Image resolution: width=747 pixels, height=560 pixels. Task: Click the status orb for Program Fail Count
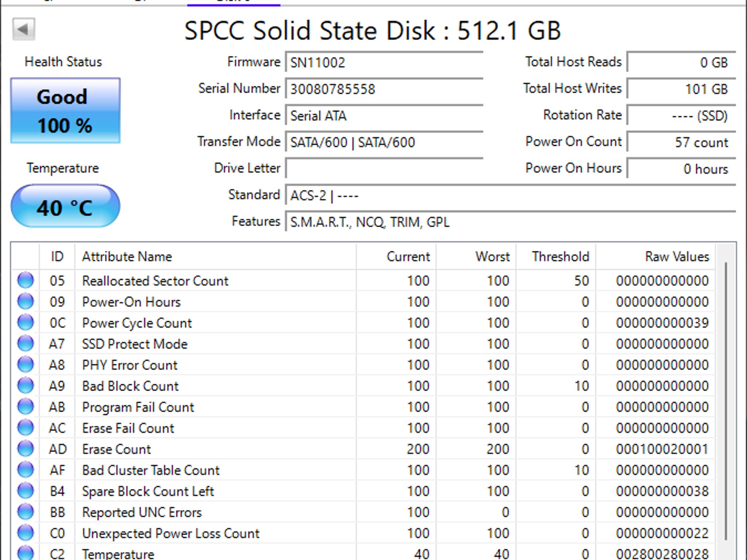[x=26, y=407]
